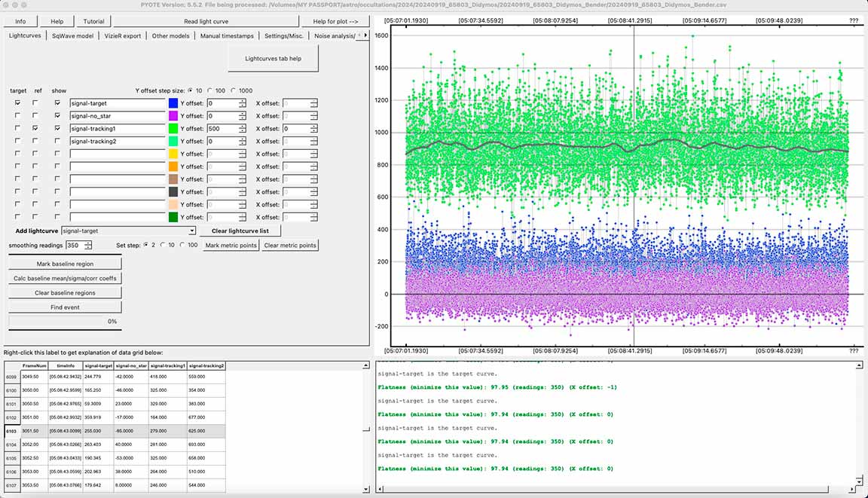868x498 pixels.
Task: Toggle show checkbox for signal-tracking1
Action: coord(57,128)
